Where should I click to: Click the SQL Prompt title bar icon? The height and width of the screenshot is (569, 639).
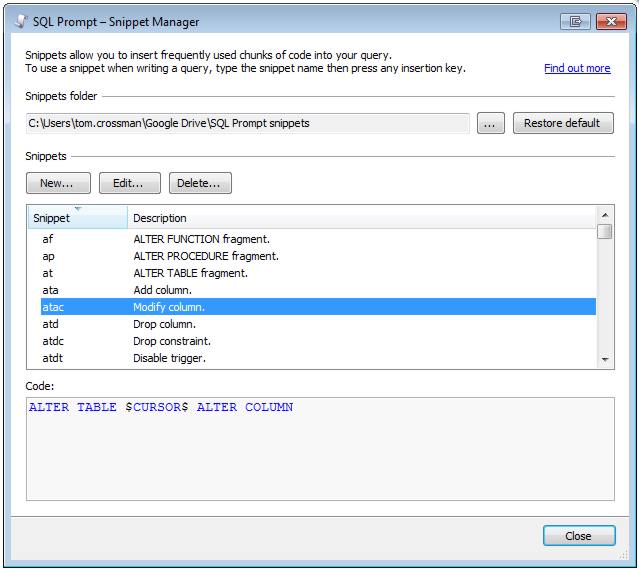[21, 22]
